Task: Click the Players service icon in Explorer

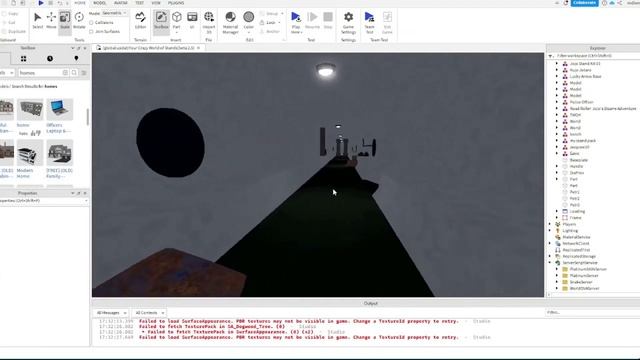Action: 558,224
